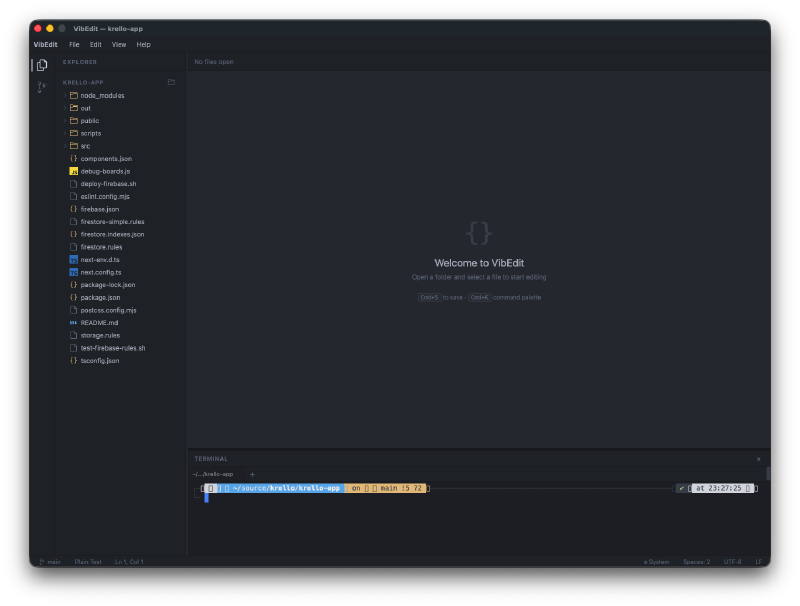
Task: Click the blue TS icon of next.config.ts
Action: 73,272
